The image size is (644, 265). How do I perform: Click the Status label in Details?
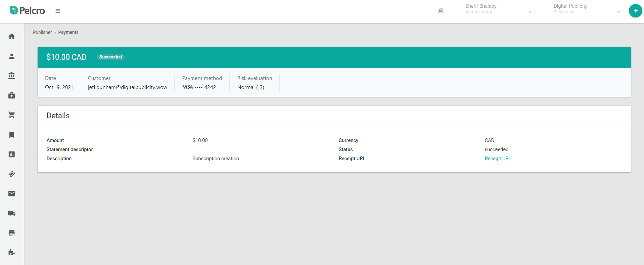click(346, 149)
